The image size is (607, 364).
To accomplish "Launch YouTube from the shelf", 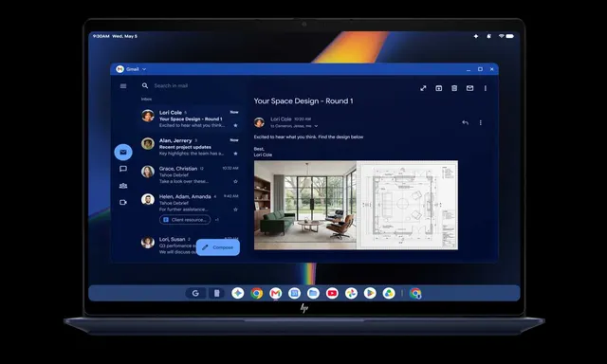I will [332, 293].
